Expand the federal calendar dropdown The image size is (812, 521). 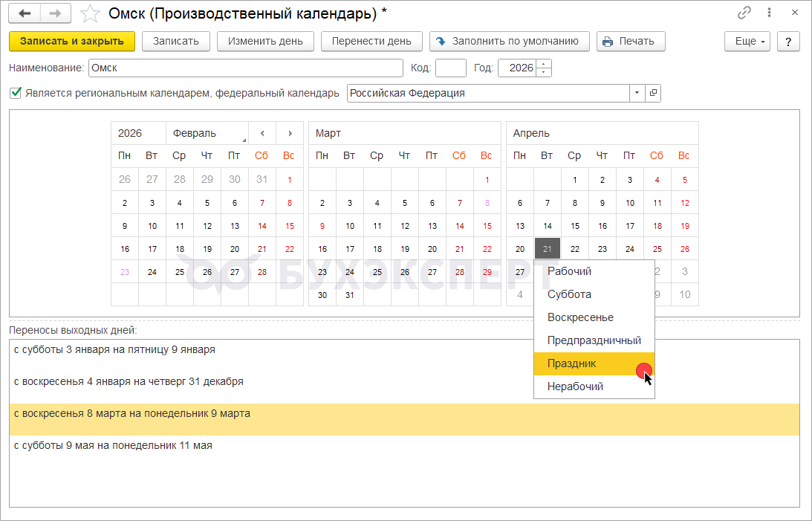pos(637,94)
